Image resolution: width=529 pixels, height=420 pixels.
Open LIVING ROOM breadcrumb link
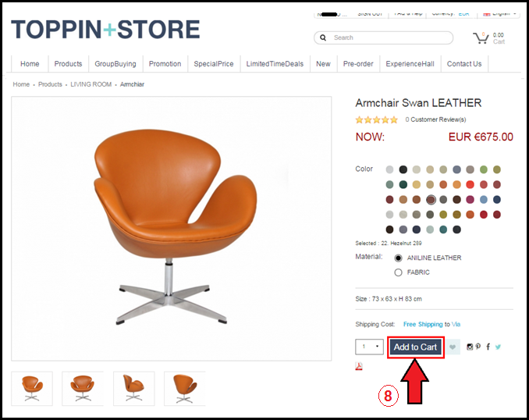tap(91, 84)
